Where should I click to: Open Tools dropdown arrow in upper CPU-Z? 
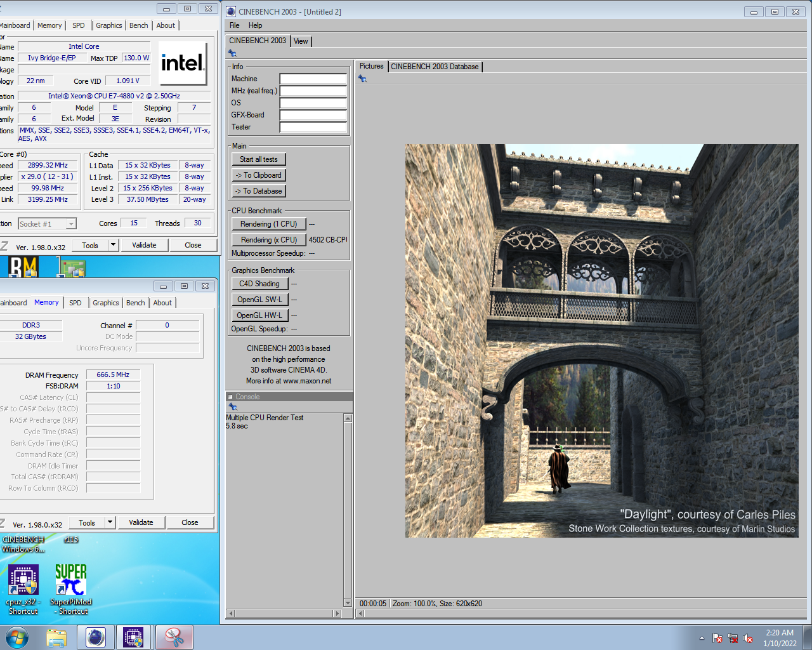113,245
